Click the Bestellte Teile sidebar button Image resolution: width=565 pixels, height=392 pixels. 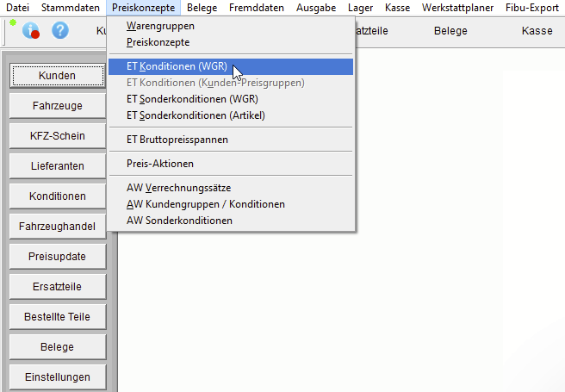[58, 317]
